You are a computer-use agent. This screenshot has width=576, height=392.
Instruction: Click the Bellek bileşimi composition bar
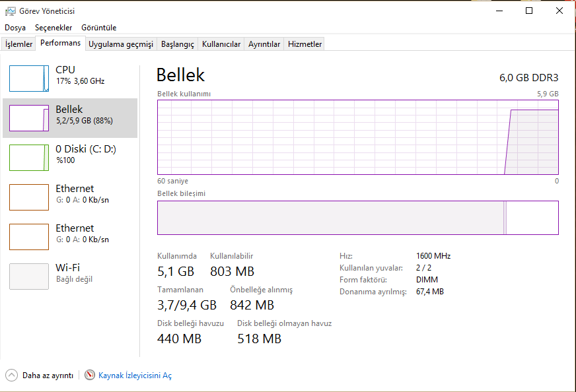[x=357, y=218]
